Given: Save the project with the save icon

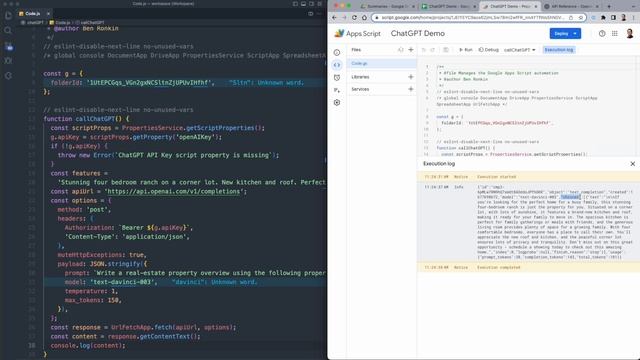Looking at the screenshot, I should coord(446,50).
